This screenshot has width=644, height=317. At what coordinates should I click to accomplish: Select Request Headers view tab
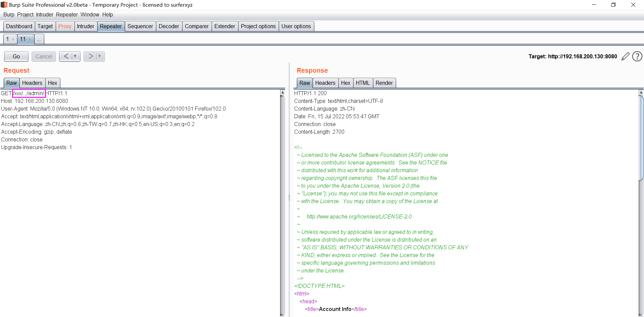(32, 83)
